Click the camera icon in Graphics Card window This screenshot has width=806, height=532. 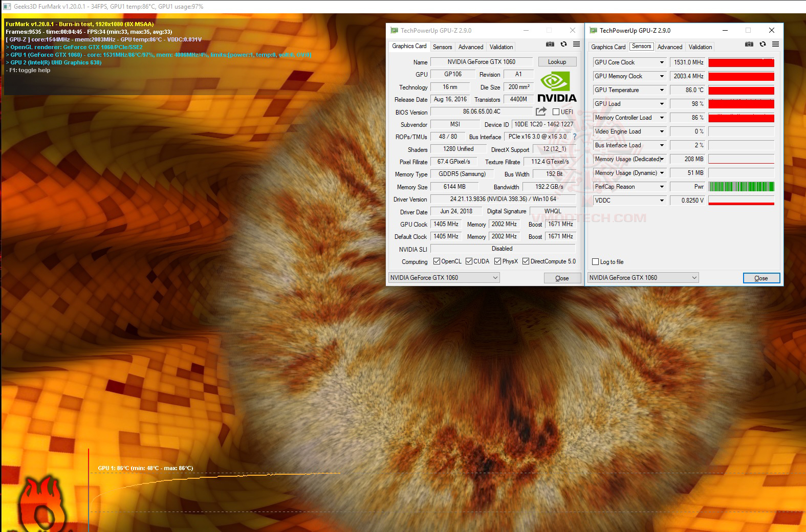click(550, 45)
